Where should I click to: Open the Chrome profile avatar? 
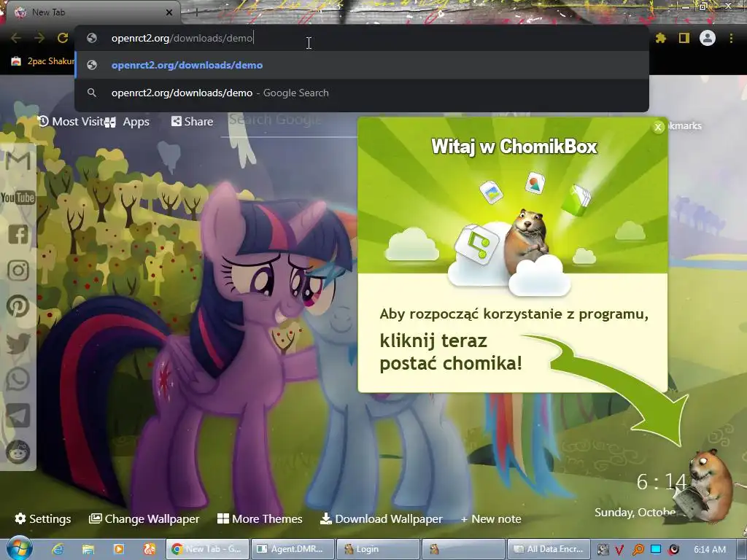[708, 38]
